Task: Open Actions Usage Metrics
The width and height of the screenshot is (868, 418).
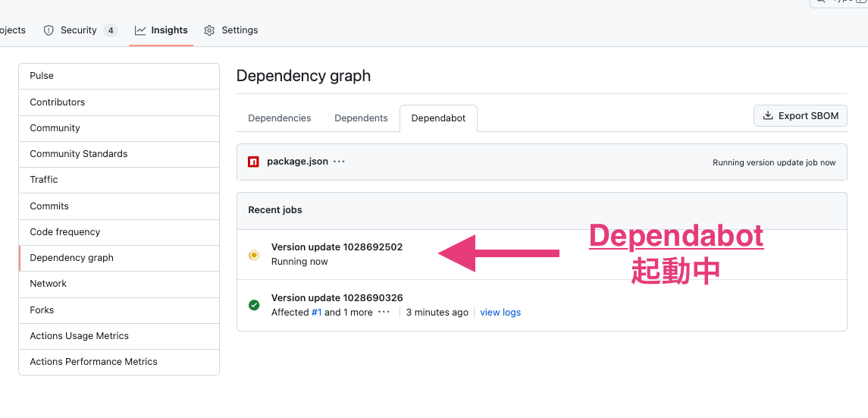Action: [x=119, y=336]
